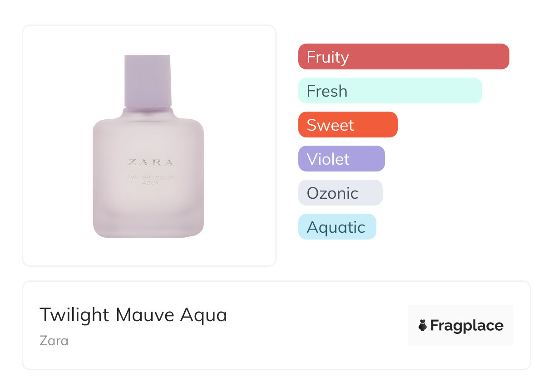Click the Fragplace wordmark text
Image resolution: width=553 pixels, height=392 pixels.
tap(467, 325)
